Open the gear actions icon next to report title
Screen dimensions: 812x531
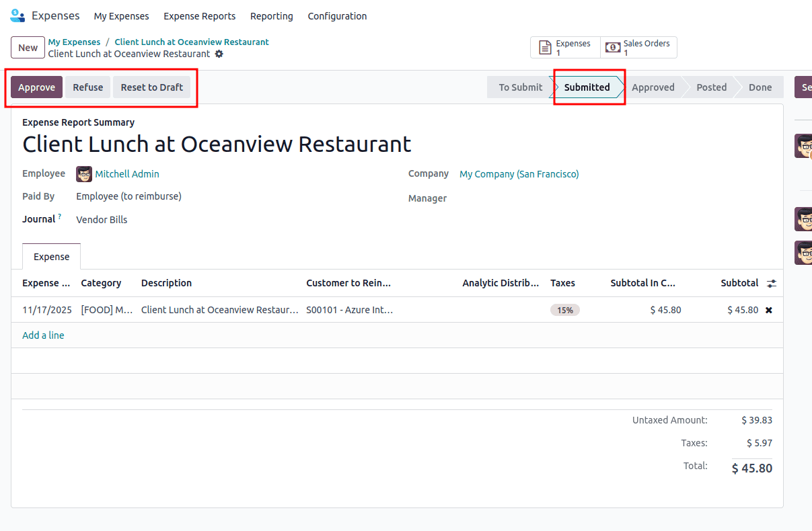tap(221, 54)
